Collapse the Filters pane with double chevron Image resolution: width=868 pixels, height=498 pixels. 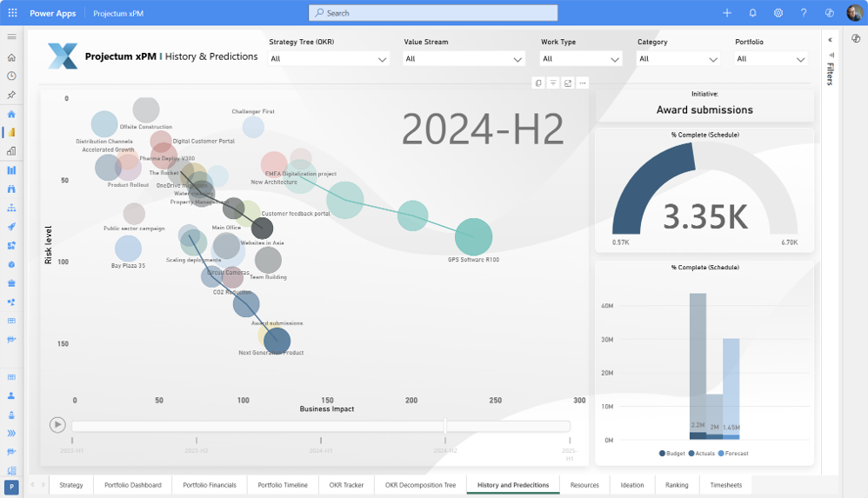tap(830, 40)
